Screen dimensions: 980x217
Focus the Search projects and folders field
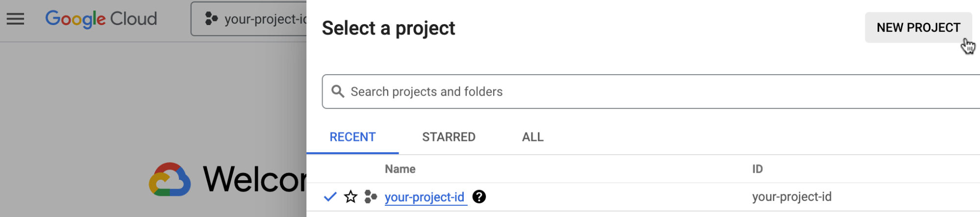pos(637,92)
